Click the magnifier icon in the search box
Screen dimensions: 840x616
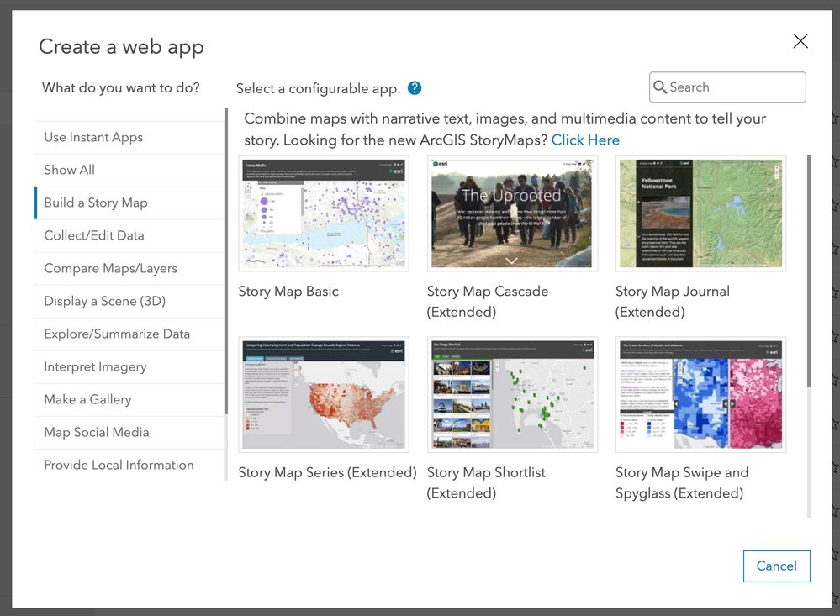click(661, 87)
